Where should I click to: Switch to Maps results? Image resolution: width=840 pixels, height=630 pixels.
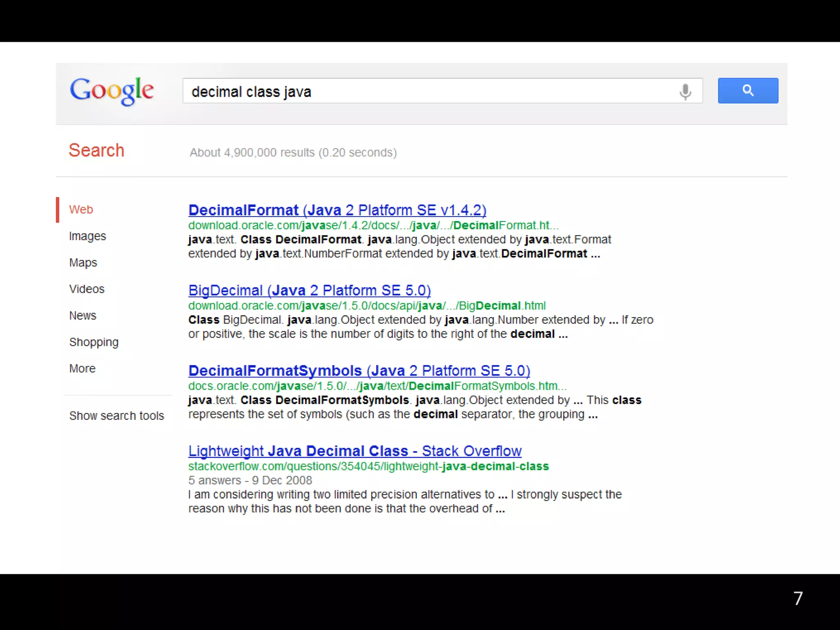[x=83, y=262]
